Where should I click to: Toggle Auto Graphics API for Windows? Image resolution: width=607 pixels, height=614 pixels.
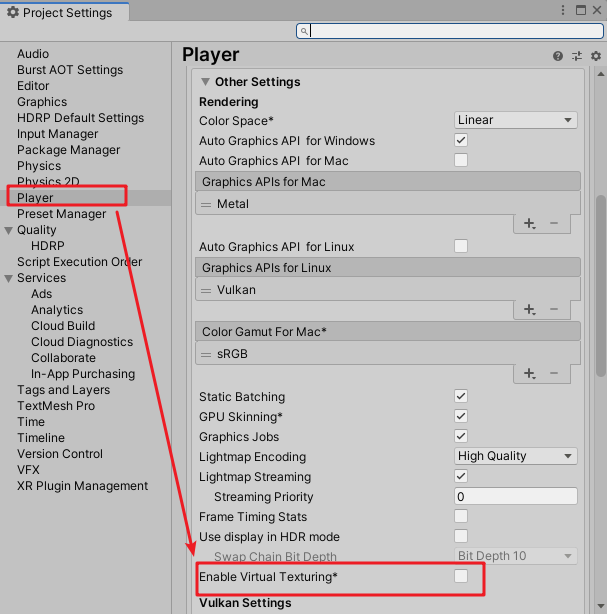(461, 140)
